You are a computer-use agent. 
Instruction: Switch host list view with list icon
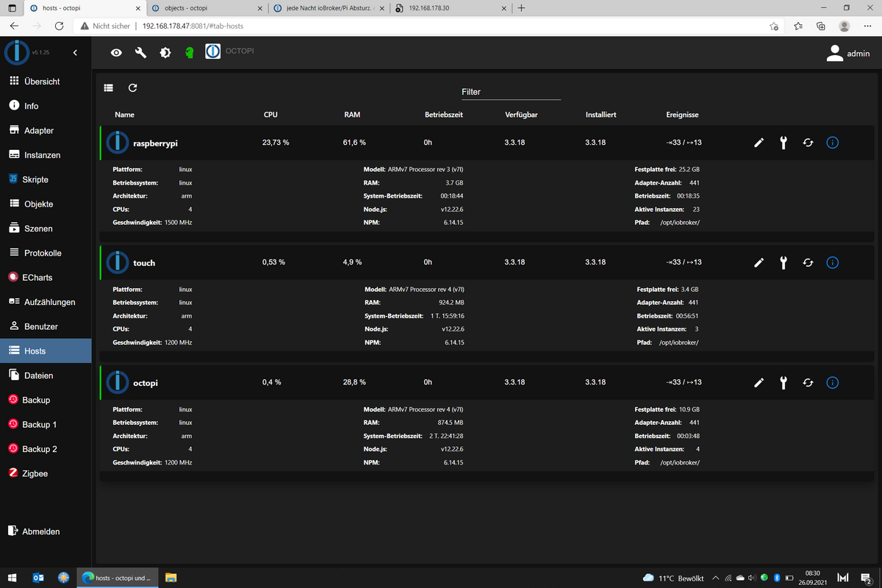click(x=109, y=87)
